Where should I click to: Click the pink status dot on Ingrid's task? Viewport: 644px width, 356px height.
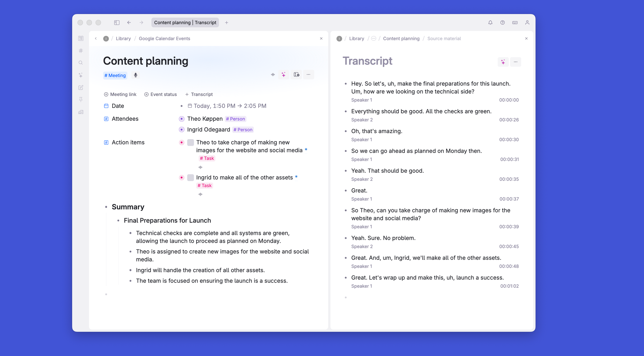click(x=182, y=178)
